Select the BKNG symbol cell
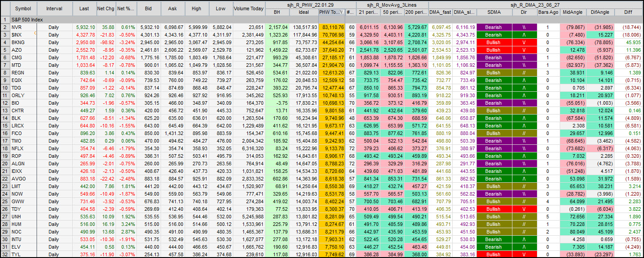This screenshot has height=258, width=644. click(x=23, y=42)
